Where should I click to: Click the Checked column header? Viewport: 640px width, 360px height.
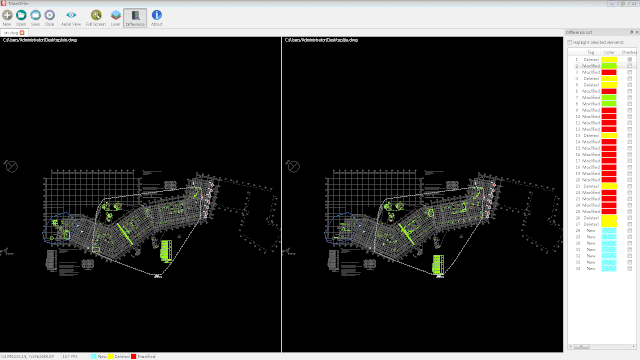[x=628, y=52]
